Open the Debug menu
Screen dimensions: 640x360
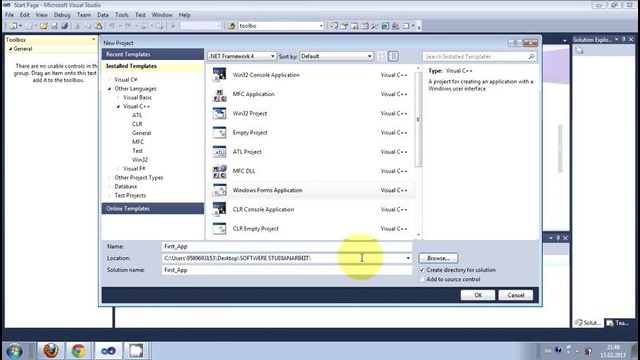point(62,15)
